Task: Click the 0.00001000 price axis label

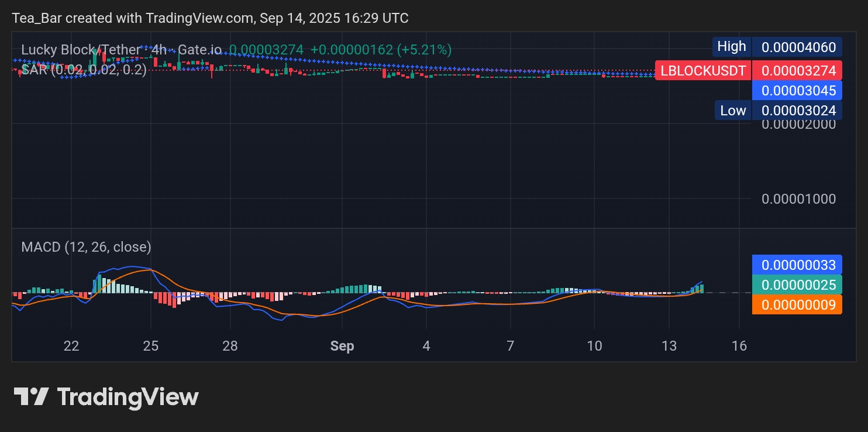Action: [x=798, y=199]
